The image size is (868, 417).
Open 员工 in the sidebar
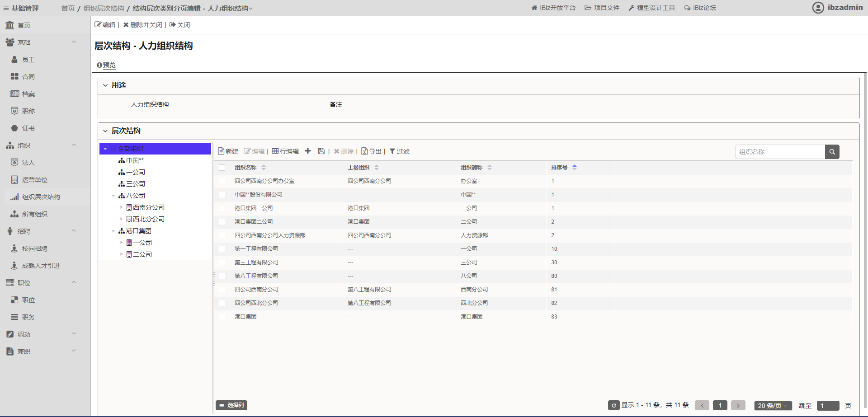28,60
